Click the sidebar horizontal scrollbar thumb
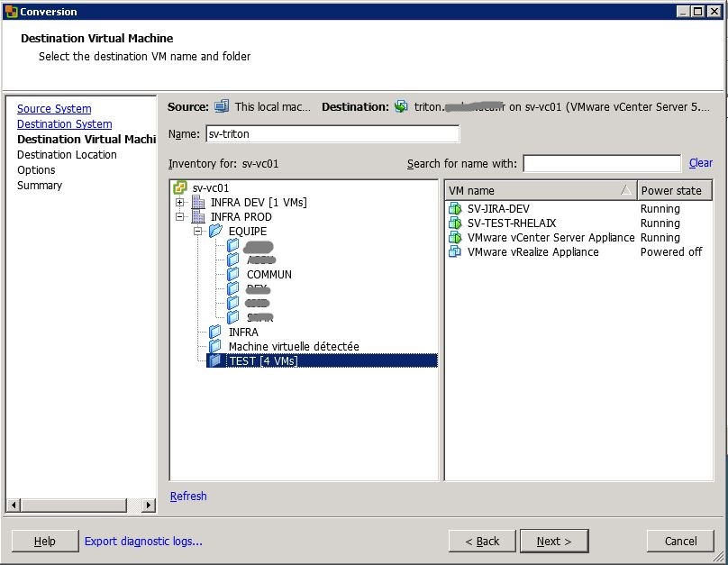728x565 pixels. [x=73, y=505]
